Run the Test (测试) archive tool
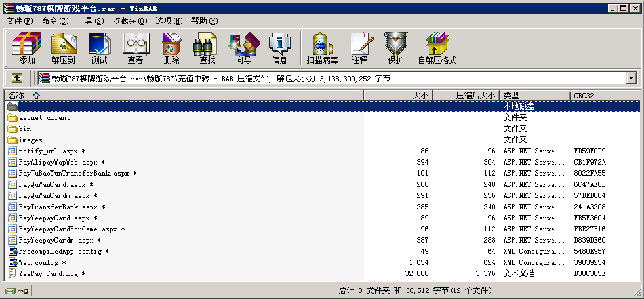This screenshot has height=299, width=644. click(x=99, y=48)
